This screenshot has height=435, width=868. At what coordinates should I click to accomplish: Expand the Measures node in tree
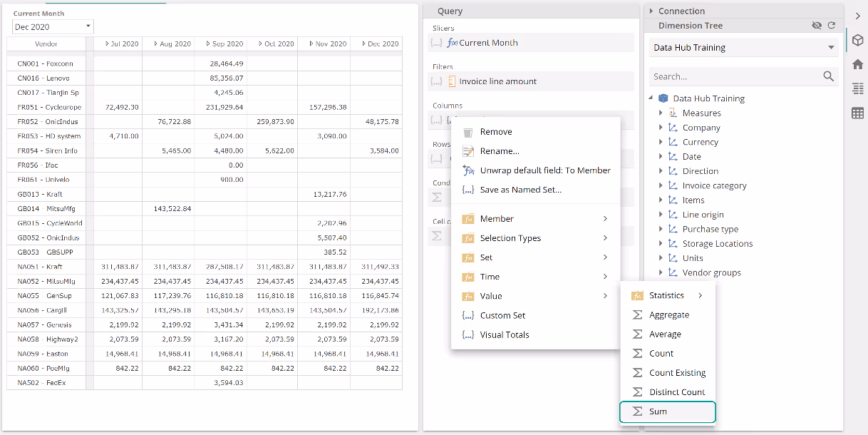661,113
